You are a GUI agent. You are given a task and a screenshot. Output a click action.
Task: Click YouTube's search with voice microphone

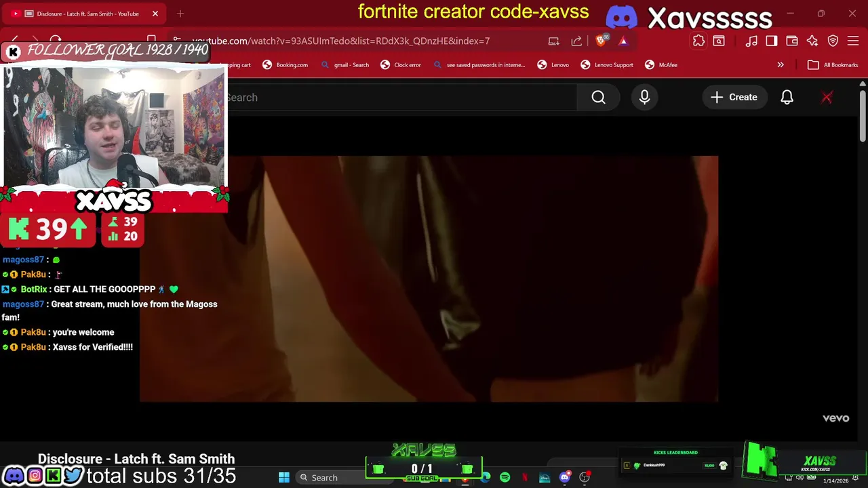(x=644, y=98)
